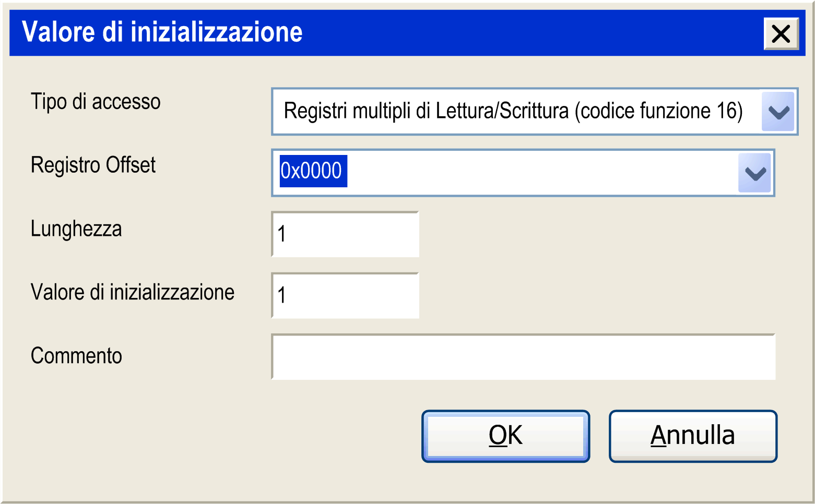815x504 pixels.
Task: Close the Valore di inizializzazione dialog
Action: pos(781,34)
